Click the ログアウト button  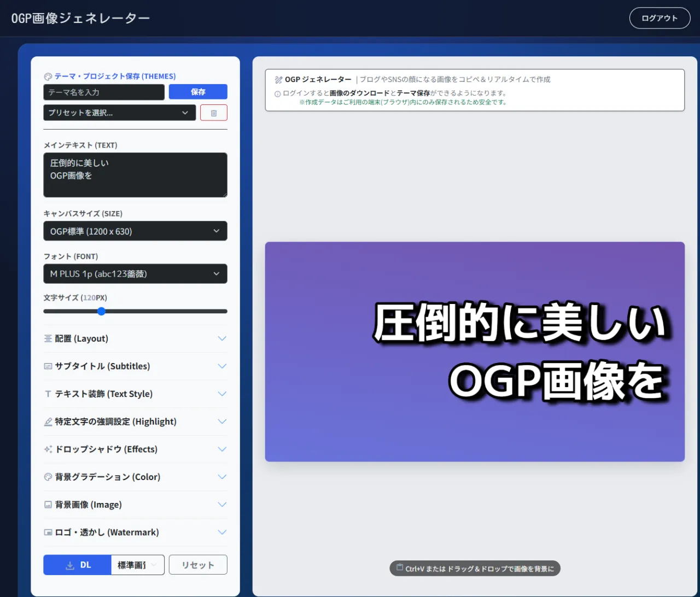(x=660, y=18)
